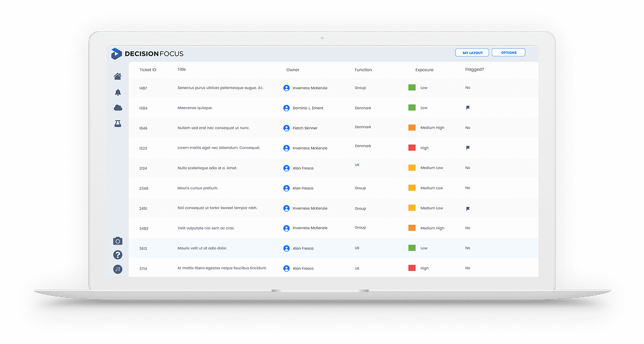The width and height of the screenshot is (644, 344).
Task: Click green Low swatch in row 3612
Action: point(412,248)
